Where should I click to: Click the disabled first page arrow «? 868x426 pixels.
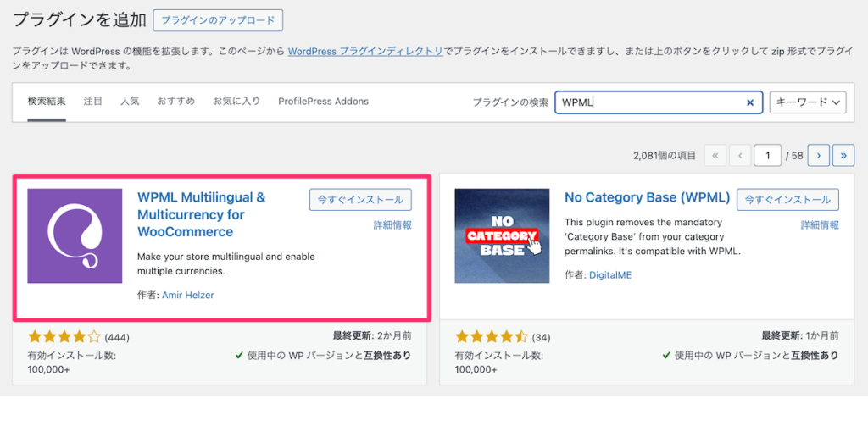(715, 156)
